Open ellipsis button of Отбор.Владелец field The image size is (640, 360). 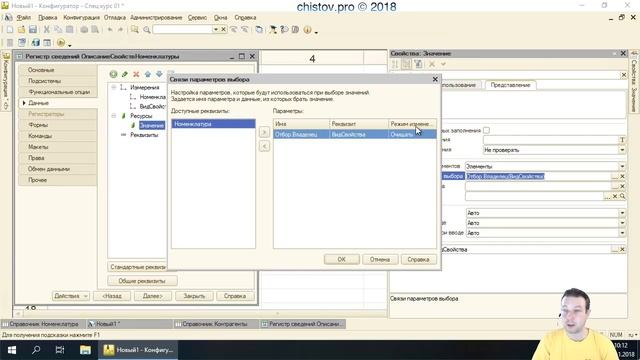click(615, 176)
